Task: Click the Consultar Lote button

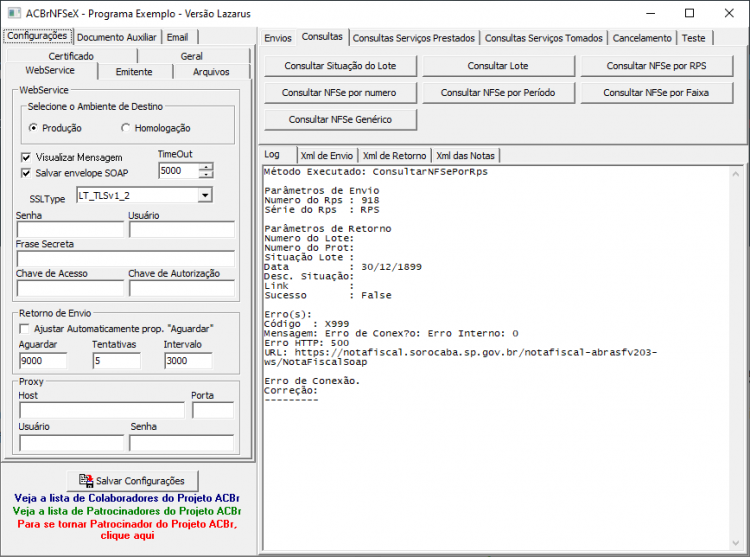Action: click(x=498, y=66)
